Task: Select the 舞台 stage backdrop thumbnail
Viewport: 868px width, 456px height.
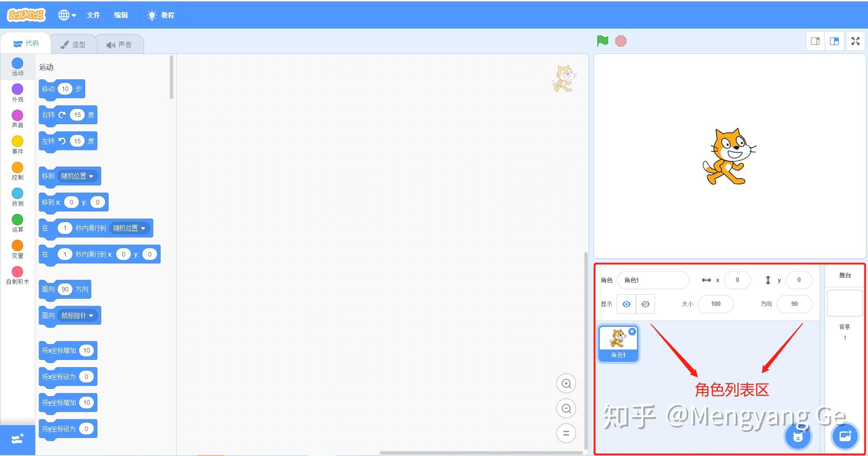Action: (x=844, y=303)
